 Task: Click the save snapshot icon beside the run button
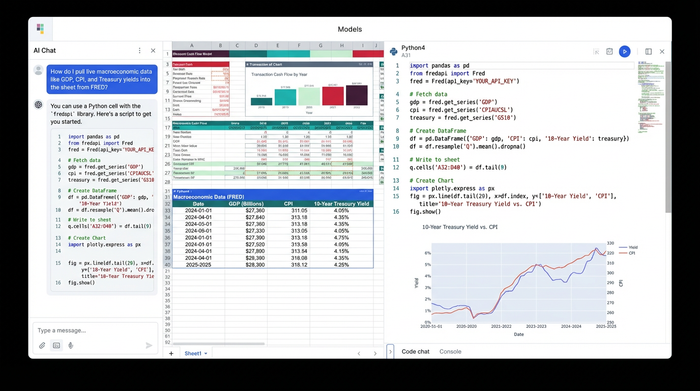click(x=609, y=52)
